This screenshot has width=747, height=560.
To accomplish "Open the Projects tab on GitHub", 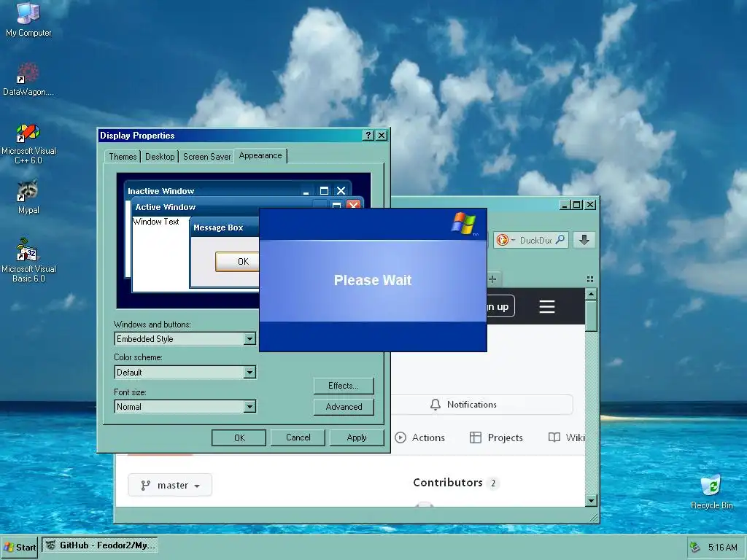I will pos(496,437).
